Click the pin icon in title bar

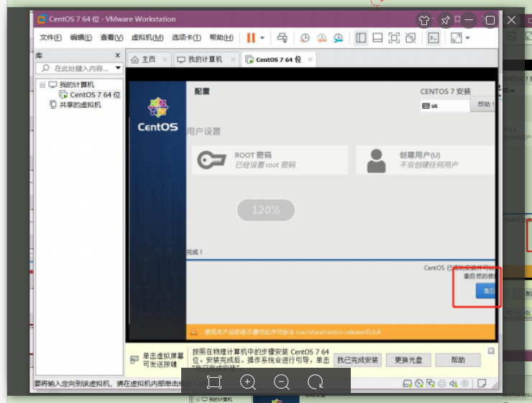coord(445,20)
